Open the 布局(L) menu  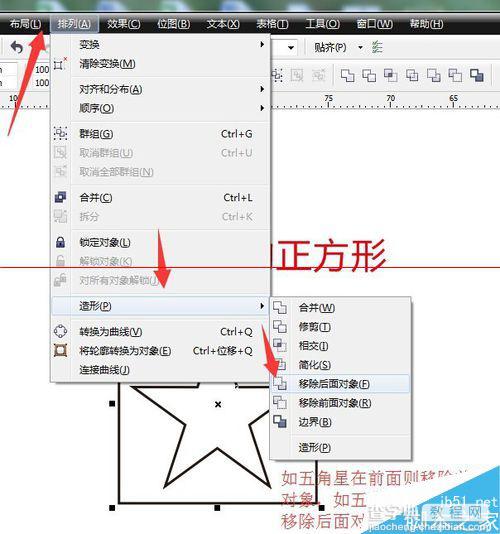click(26, 24)
